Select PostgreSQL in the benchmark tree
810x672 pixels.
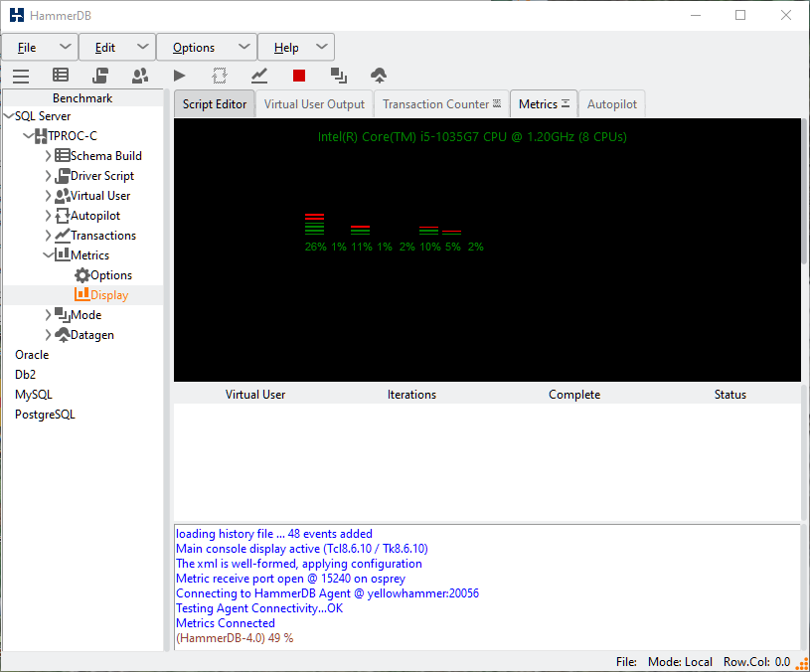pyautogui.click(x=45, y=415)
